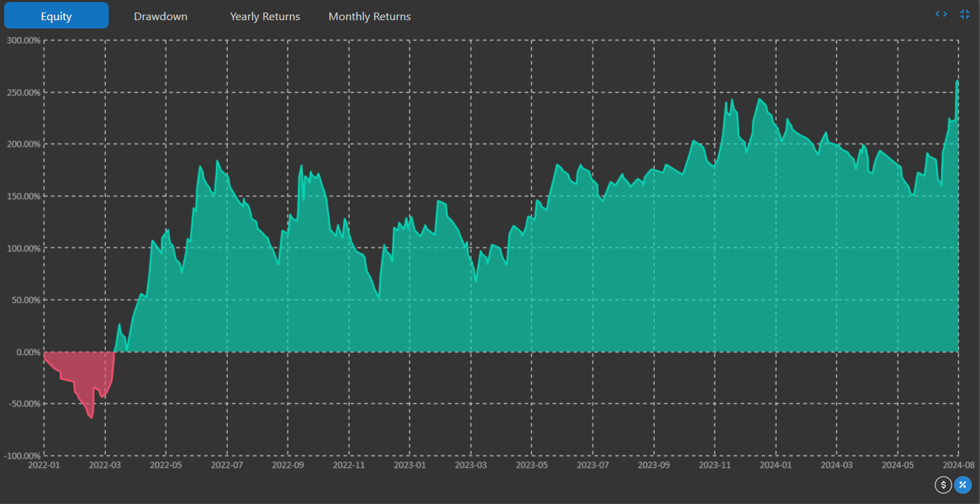Click the 2022-07 x-axis date label
Viewport: 980px width, 504px height.
click(227, 464)
